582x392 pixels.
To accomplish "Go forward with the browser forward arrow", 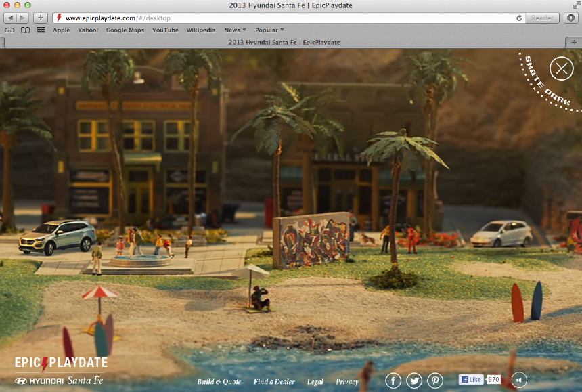I will pos(22,18).
